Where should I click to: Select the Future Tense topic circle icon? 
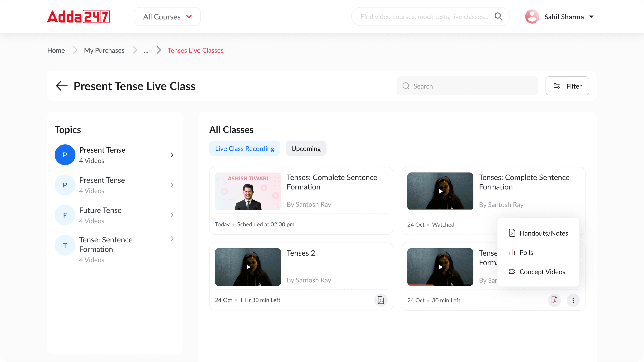pyautogui.click(x=65, y=215)
